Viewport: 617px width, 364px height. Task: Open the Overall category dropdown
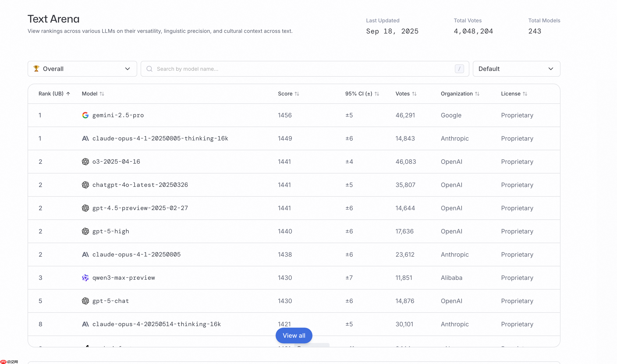point(82,69)
